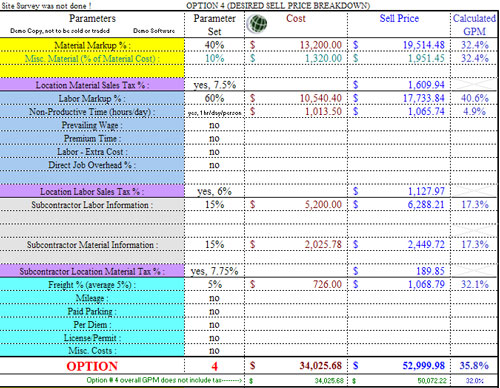This screenshot has height=388, width=500.
Task: Click the green 32.0% GPM value
Action: pyautogui.click(x=475, y=381)
